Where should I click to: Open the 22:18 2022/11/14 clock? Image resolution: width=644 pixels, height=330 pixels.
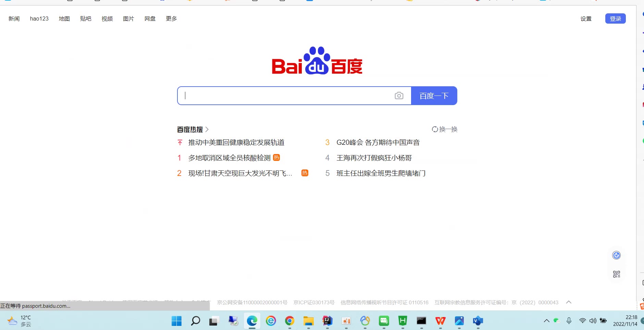625,321
